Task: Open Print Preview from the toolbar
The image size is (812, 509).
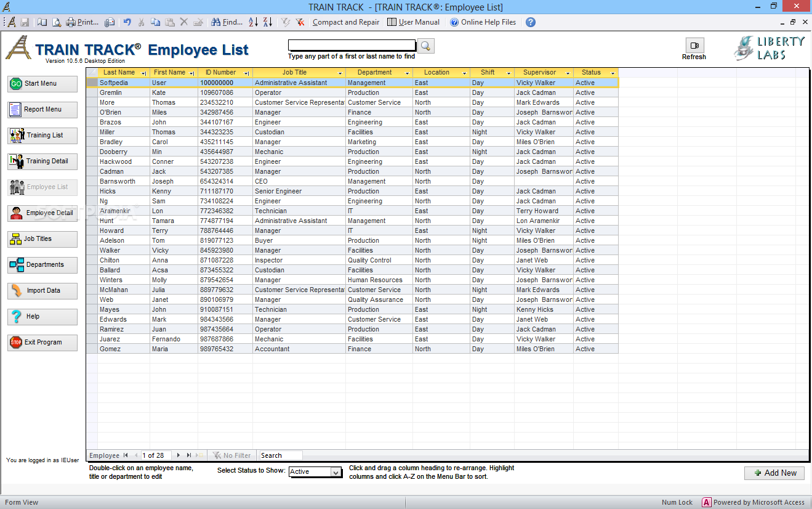Action: pyautogui.click(x=56, y=22)
